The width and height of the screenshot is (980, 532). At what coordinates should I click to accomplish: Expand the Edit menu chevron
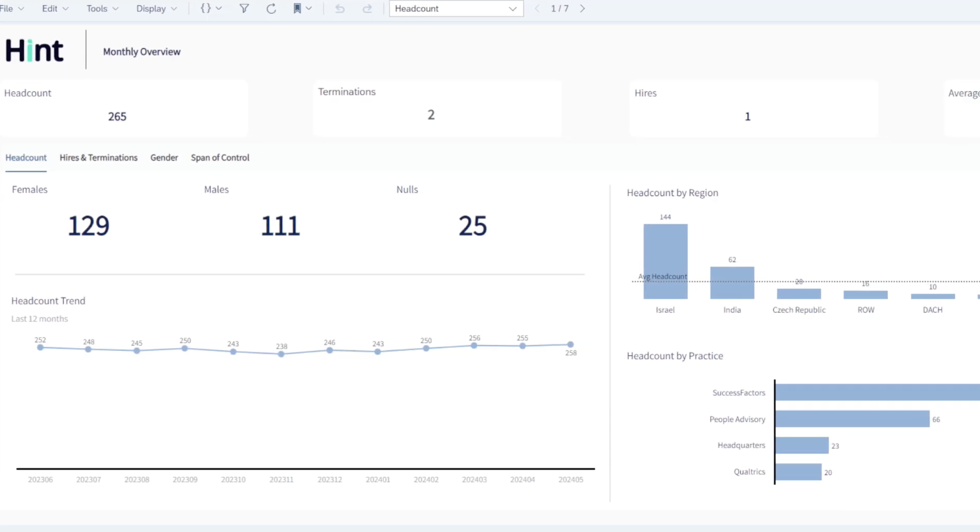66,9
